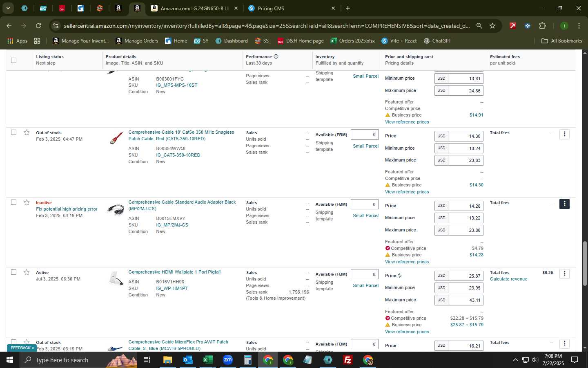Screen dimensions: 588x368
Task: Open D&H Home page bookmark
Action: click(301, 41)
